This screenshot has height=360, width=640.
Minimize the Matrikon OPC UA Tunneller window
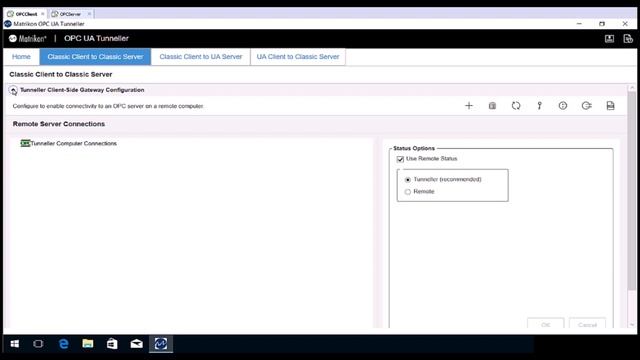[x=579, y=24]
